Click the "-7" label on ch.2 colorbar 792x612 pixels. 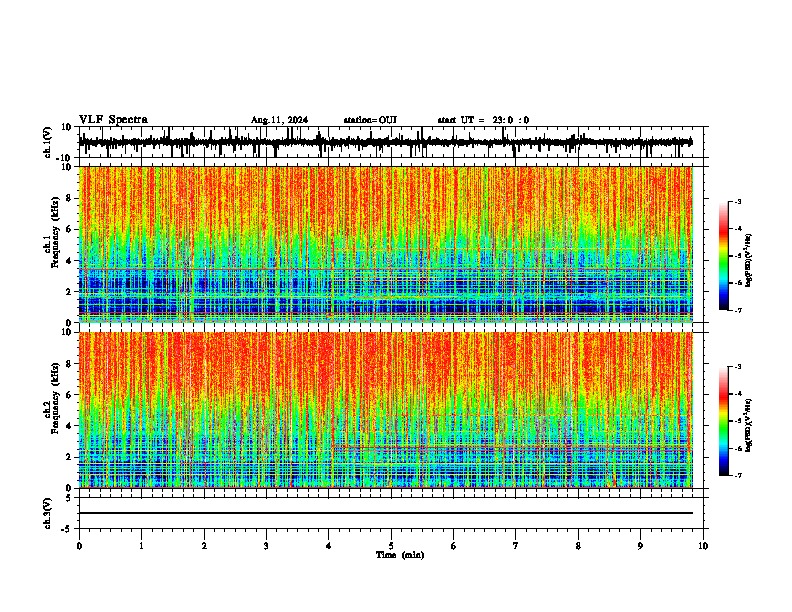(738, 475)
